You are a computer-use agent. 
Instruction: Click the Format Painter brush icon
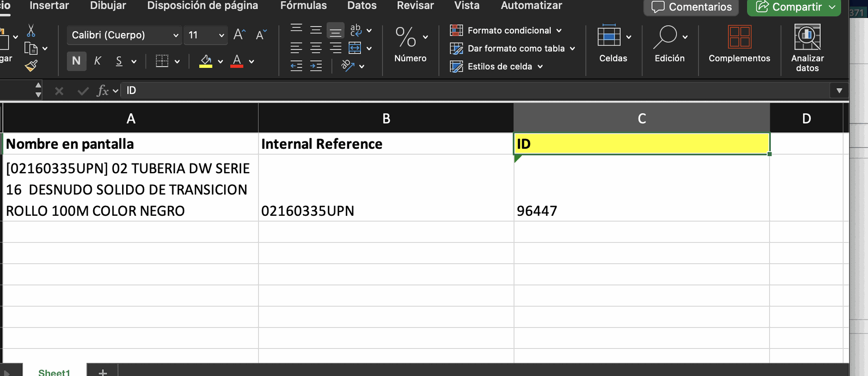pyautogui.click(x=31, y=66)
